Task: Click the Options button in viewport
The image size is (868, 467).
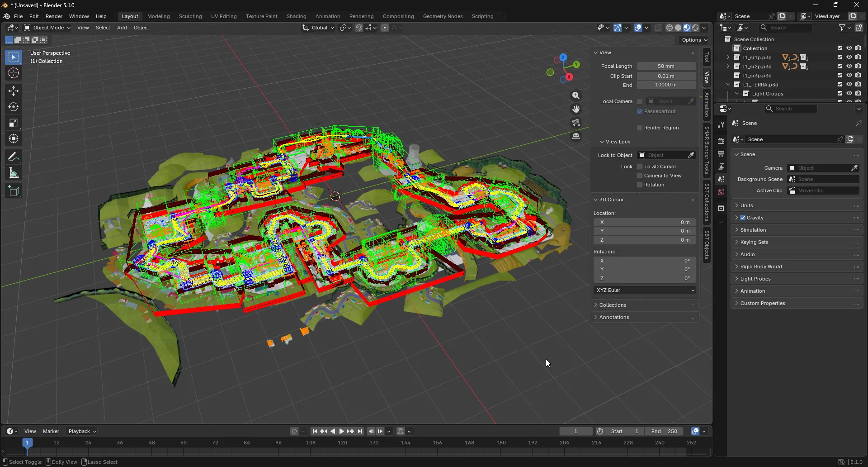Action: pyautogui.click(x=694, y=40)
